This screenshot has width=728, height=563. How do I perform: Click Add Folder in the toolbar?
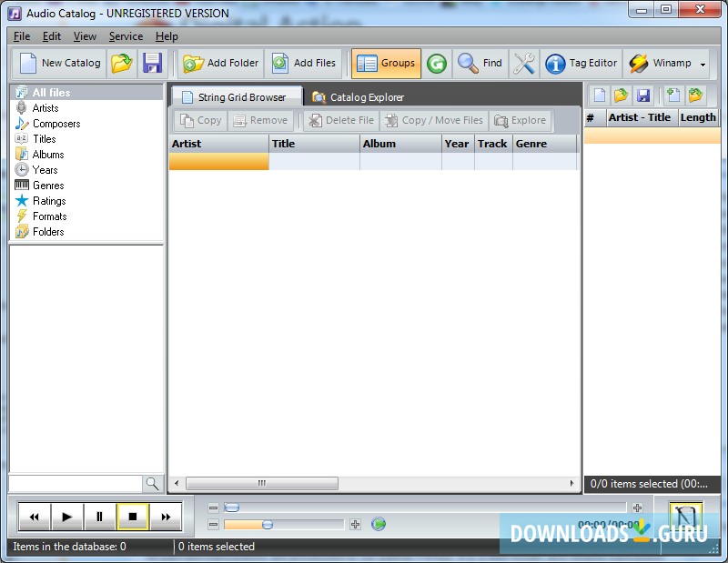[220, 63]
